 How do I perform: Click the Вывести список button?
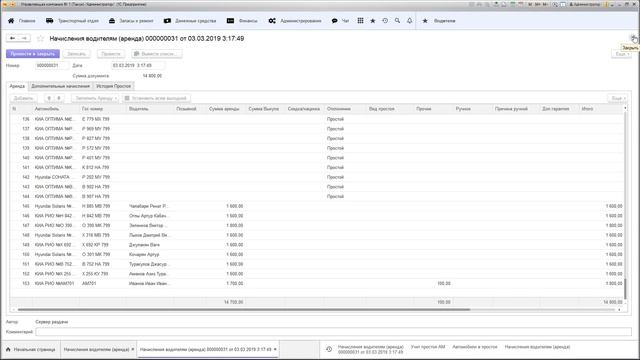tap(156, 54)
